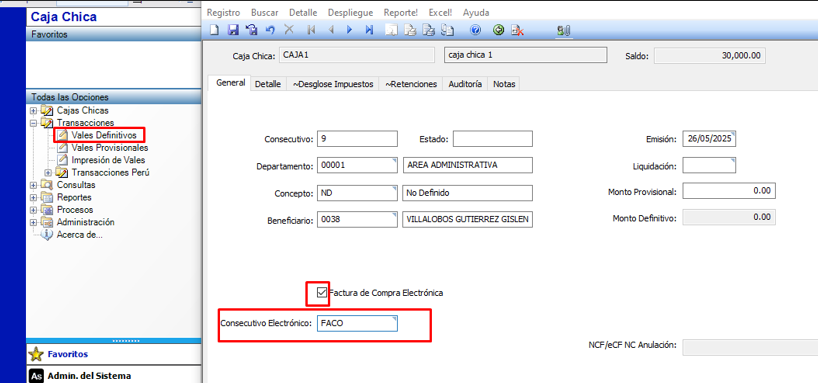
Task: Expand the Administración tree node
Action: (34, 222)
